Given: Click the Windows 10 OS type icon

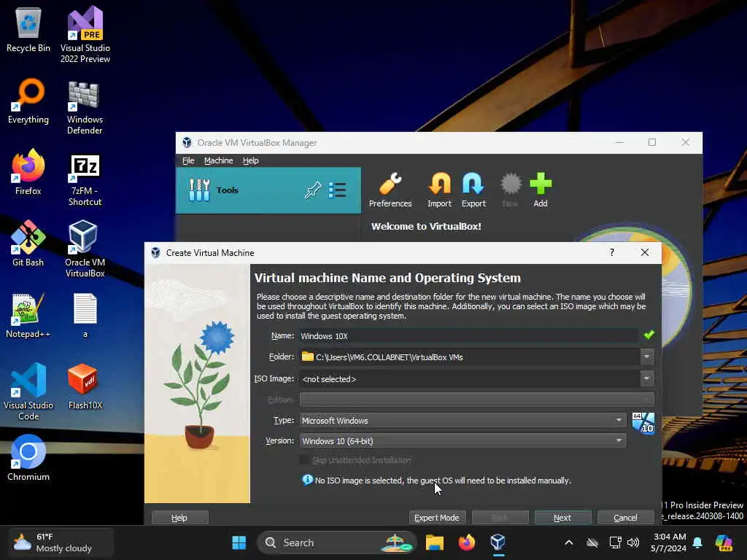Looking at the screenshot, I should pos(643,423).
